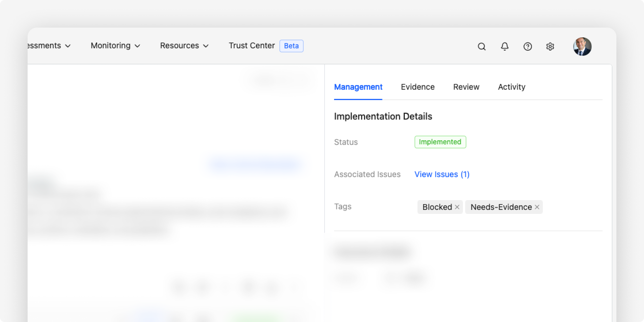644x322 pixels.
Task: Switch to the Activity tab
Action: click(512, 87)
